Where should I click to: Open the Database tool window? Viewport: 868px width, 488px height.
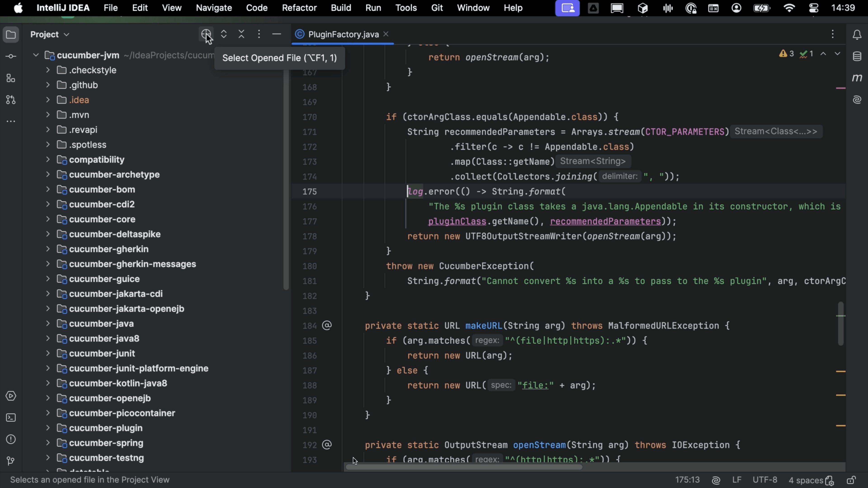pyautogui.click(x=857, y=56)
